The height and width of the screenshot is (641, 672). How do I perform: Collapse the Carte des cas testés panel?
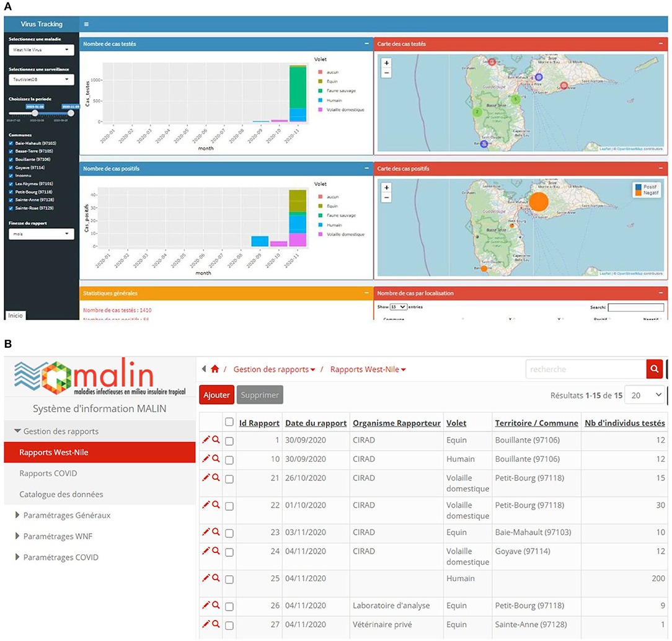pos(661,43)
